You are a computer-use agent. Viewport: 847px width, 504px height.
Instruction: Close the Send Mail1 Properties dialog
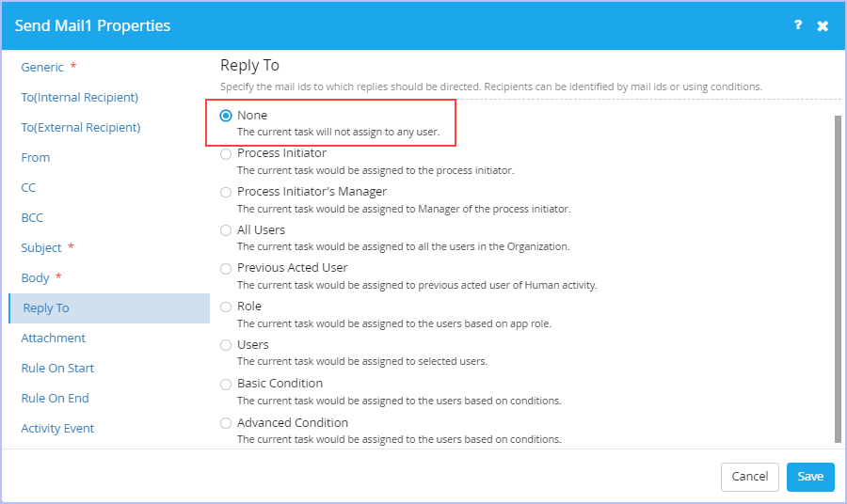[x=823, y=26]
